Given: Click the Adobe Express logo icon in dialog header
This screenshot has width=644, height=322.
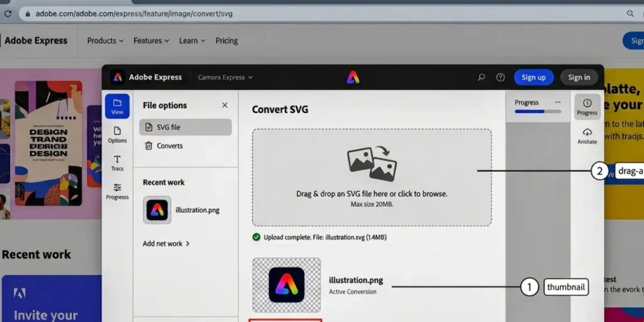Looking at the screenshot, I should tap(118, 77).
